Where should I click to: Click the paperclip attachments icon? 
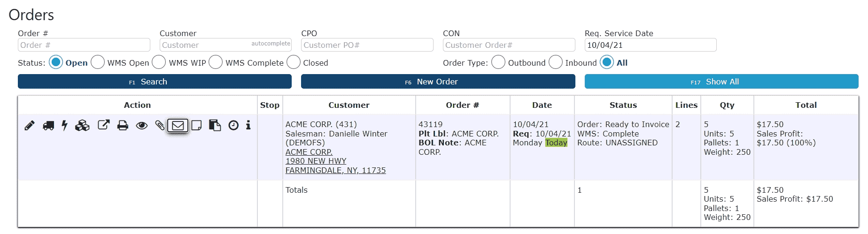click(160, 126)
